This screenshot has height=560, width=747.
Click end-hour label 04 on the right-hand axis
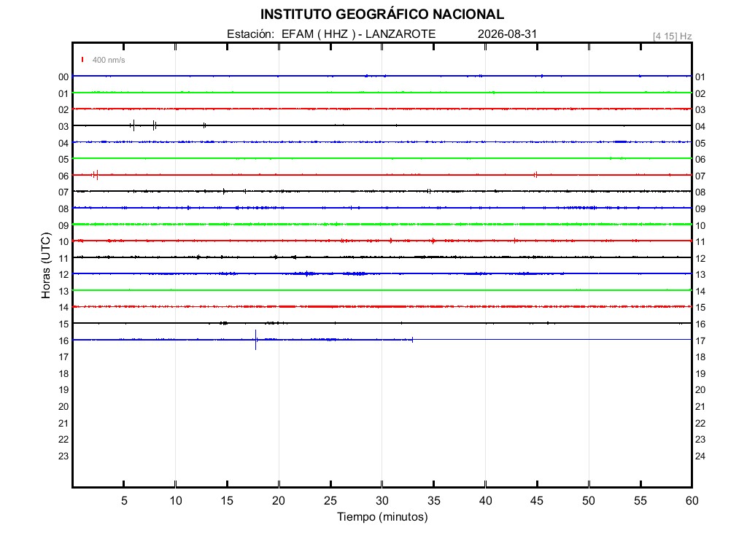point(700,127)
